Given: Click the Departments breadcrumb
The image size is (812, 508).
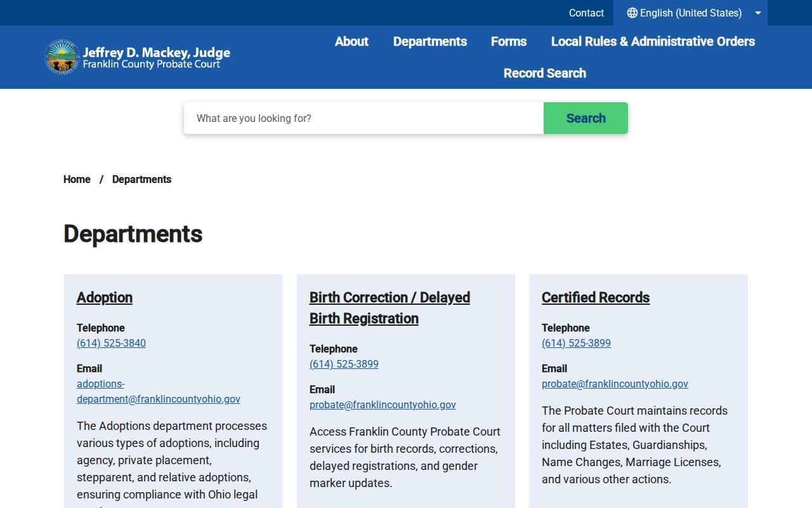Looking at the screenshot, I should click(141, 179).
